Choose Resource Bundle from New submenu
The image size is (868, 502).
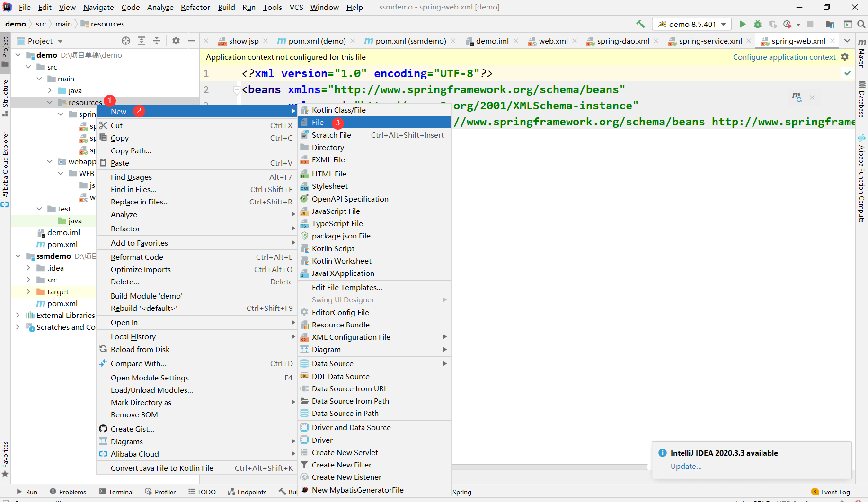374,325
